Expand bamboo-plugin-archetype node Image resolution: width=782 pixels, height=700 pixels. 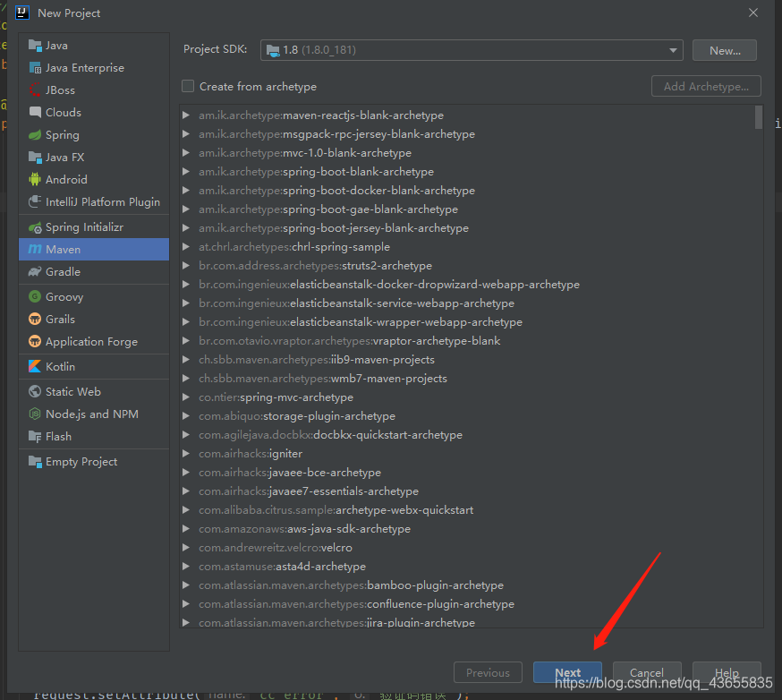pos(186,585)
